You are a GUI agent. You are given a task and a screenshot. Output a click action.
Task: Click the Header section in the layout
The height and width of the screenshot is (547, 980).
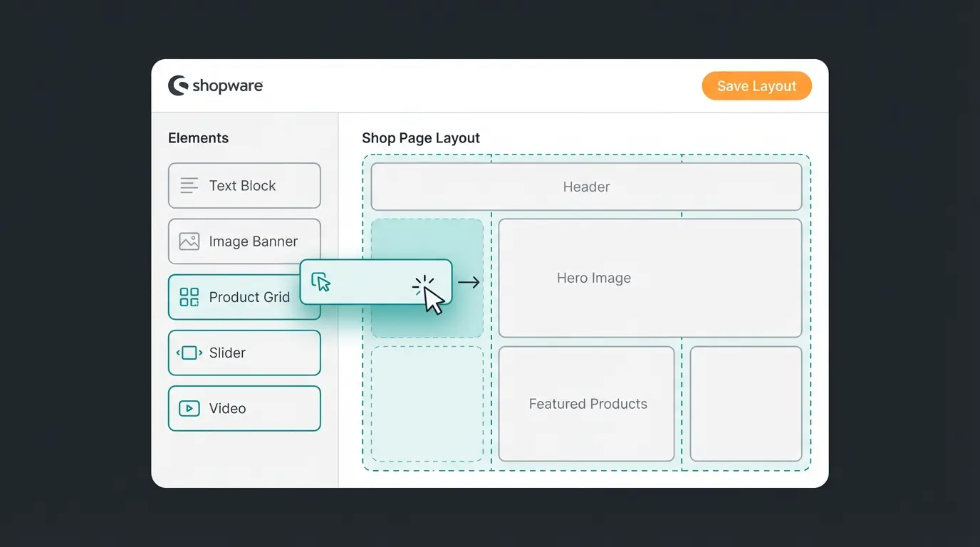(x=585, y=187)
